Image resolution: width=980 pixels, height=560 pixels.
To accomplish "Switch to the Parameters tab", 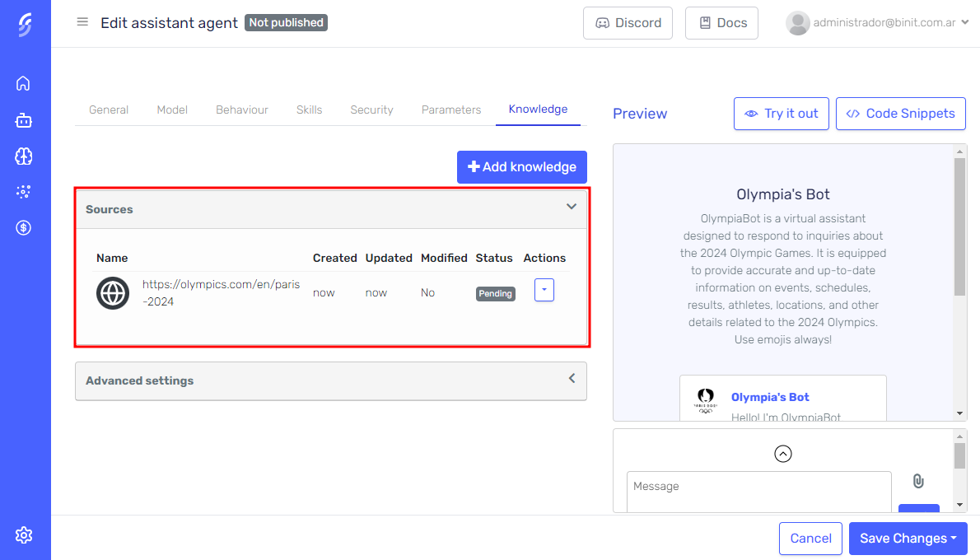I will point(451,110).
